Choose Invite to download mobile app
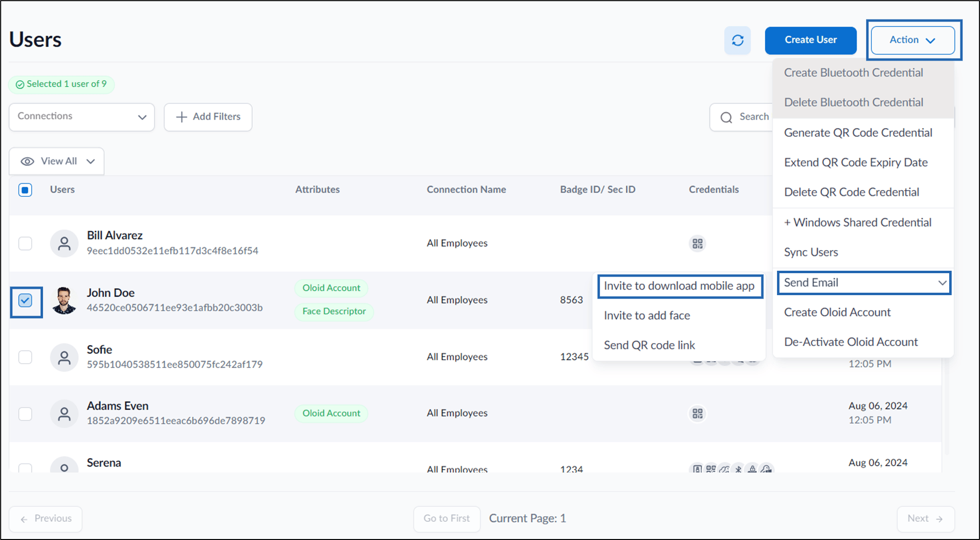Screen dimensions: 980x540 coord(679,286)
